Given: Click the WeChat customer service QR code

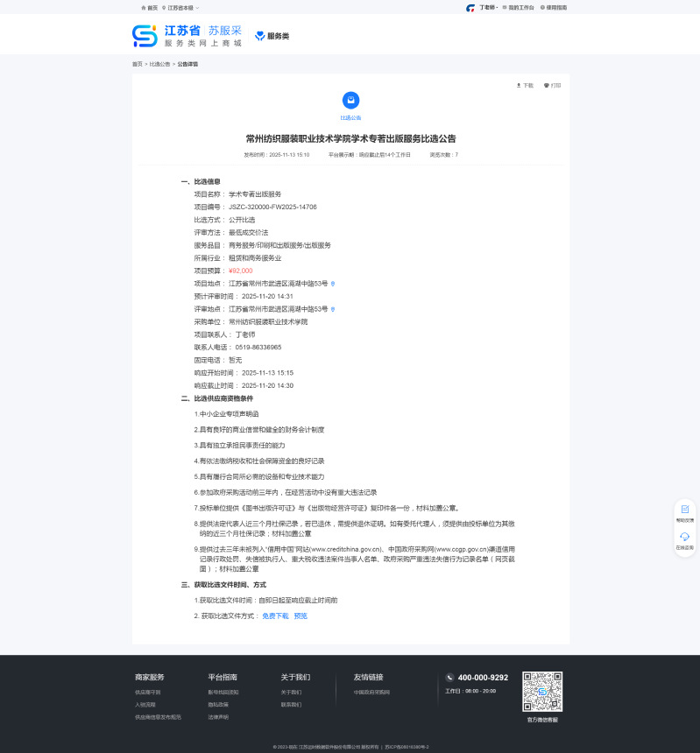Looking at the screenshot, I should 542,693.
